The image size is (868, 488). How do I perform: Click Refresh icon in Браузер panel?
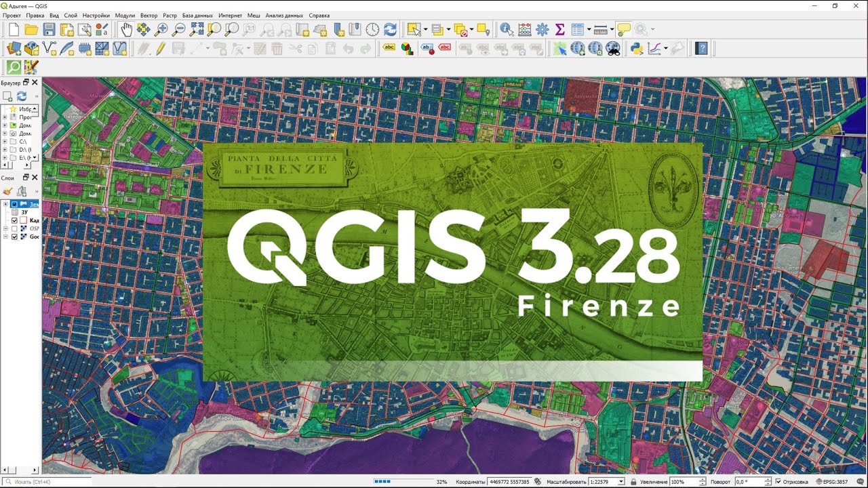pyautogui.click(x=22, y=96)
